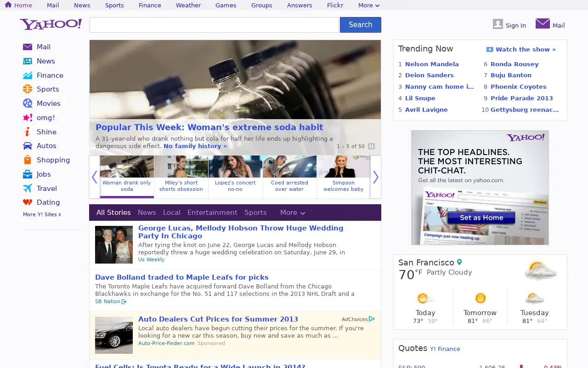Expand the More dropdown in stories tabs
588x368 pixels.
click(x=293, y=213)
